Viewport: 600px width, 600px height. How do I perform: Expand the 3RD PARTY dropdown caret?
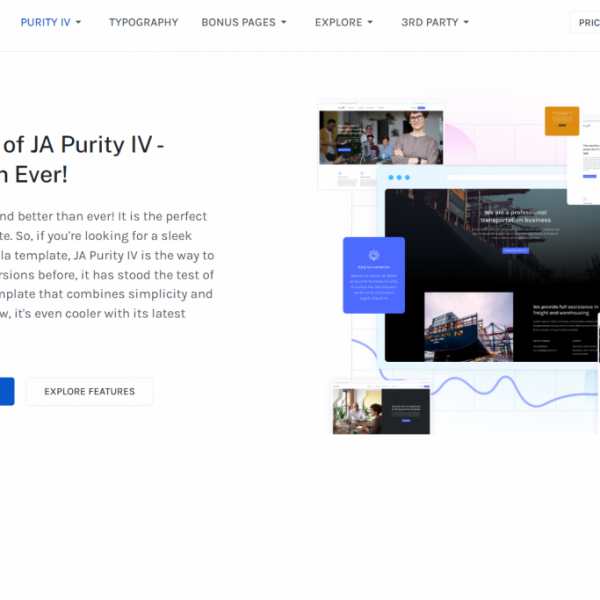(x=466, y=23)
